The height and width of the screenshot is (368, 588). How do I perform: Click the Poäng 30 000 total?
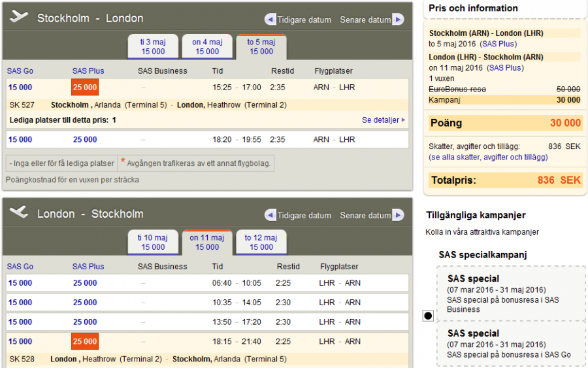566,123
